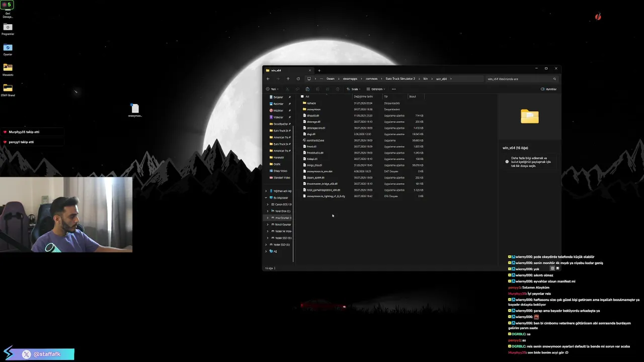644x362 pixels.
Task: Sort by Tür column header
Action: [386, 97]
